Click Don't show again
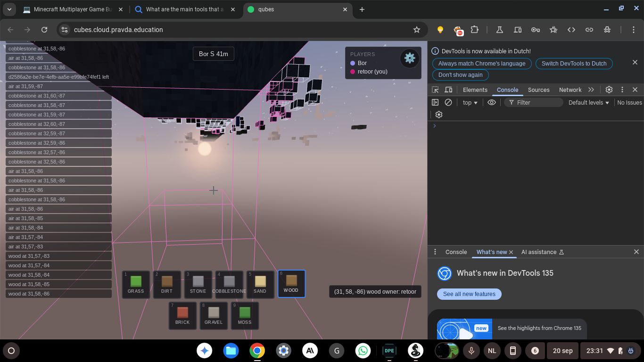 coord(461,75)
